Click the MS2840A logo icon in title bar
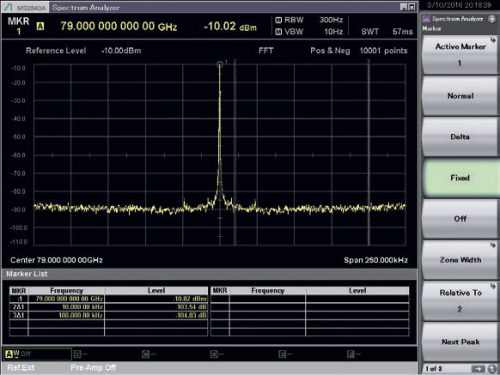This screenshot has width=500, height=375. click(9, 7)
